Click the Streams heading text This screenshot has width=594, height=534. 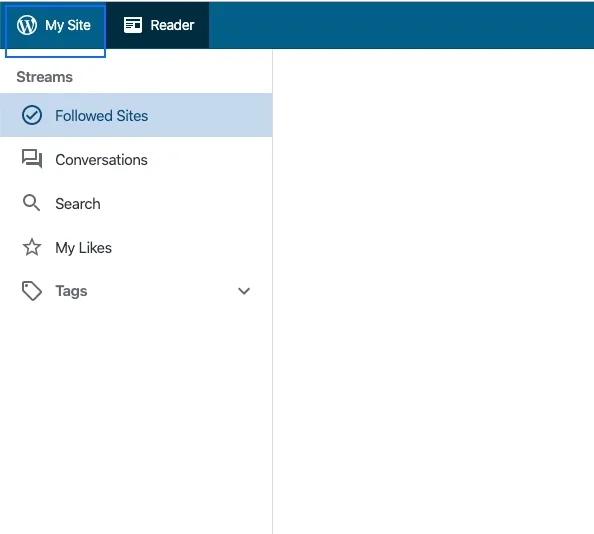click(x=45, y=77)
